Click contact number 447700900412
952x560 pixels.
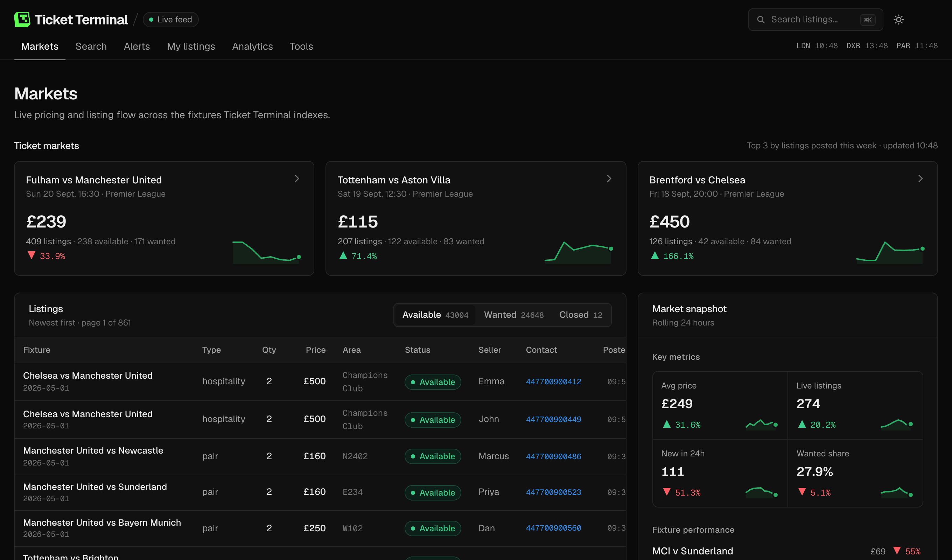tap(553, 381)
